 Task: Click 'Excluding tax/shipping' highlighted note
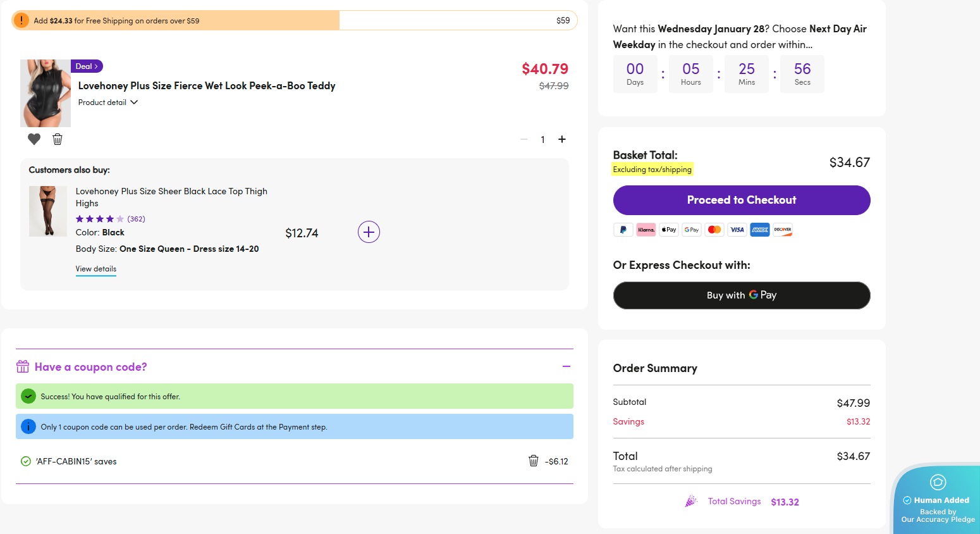tap(652, 169)
